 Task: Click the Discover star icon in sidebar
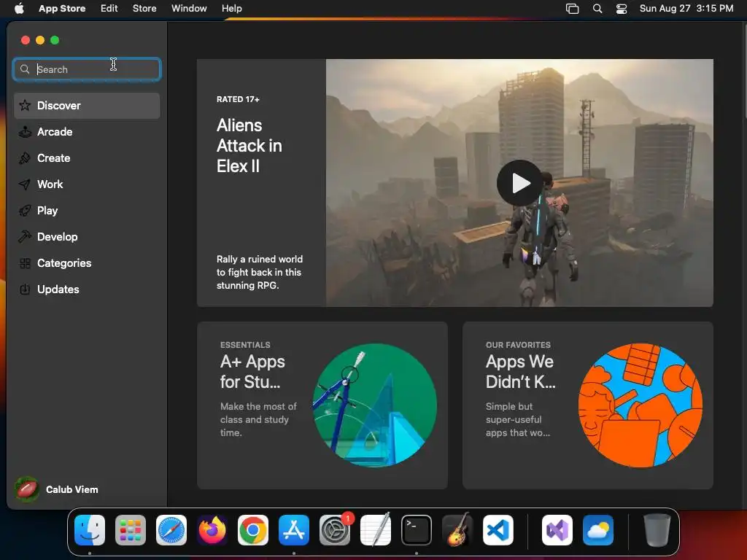(x=25, y=105)
